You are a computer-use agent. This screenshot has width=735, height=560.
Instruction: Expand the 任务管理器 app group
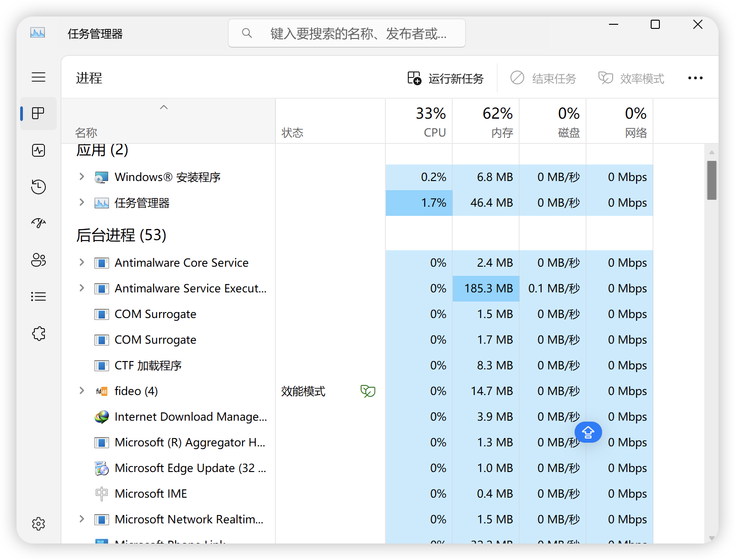[82, 202]
